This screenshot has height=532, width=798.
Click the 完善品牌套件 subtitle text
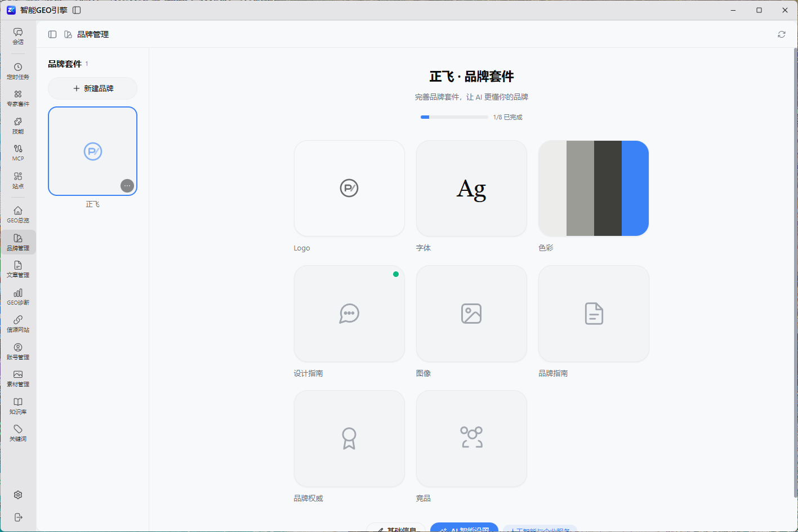(x=471, y=97)
